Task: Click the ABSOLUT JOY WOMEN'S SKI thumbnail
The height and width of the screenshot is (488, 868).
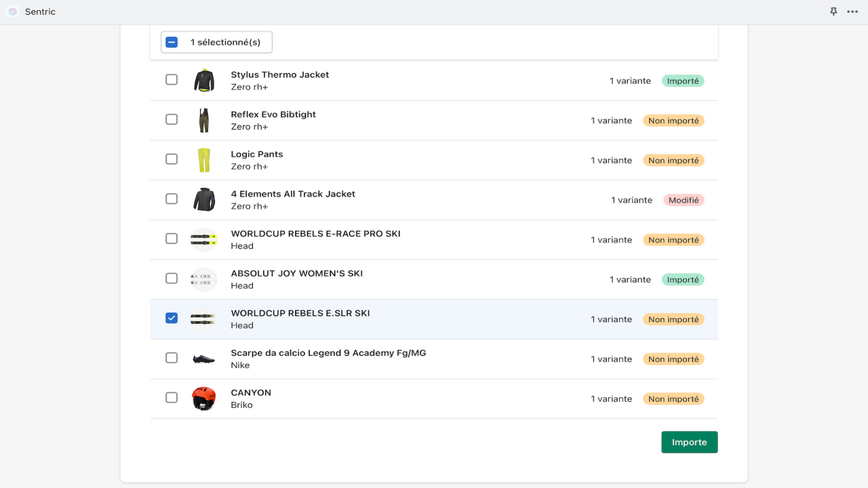Action: (x=204, y=279)
